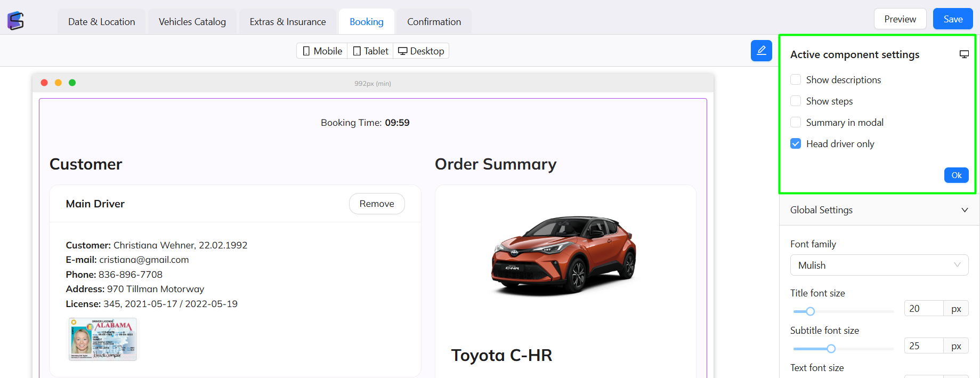
Task: Click the Subtitle font size slider handle
Action: [831, 349]
